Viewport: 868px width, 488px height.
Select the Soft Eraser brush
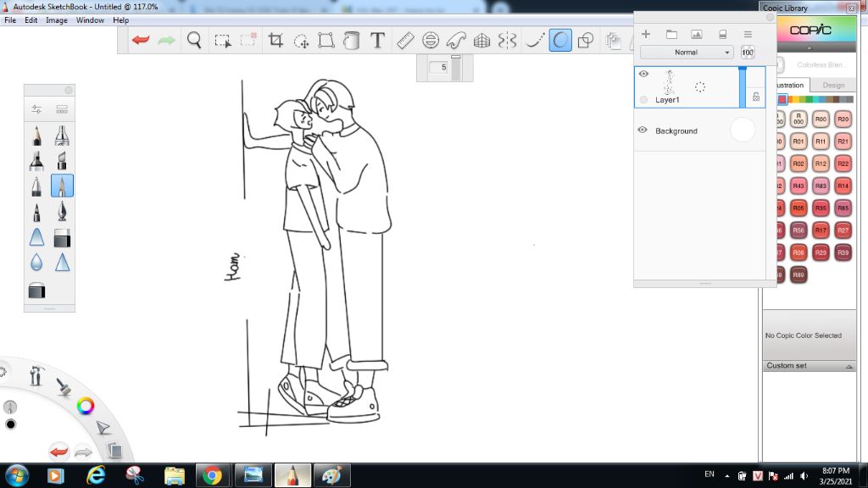36,237
